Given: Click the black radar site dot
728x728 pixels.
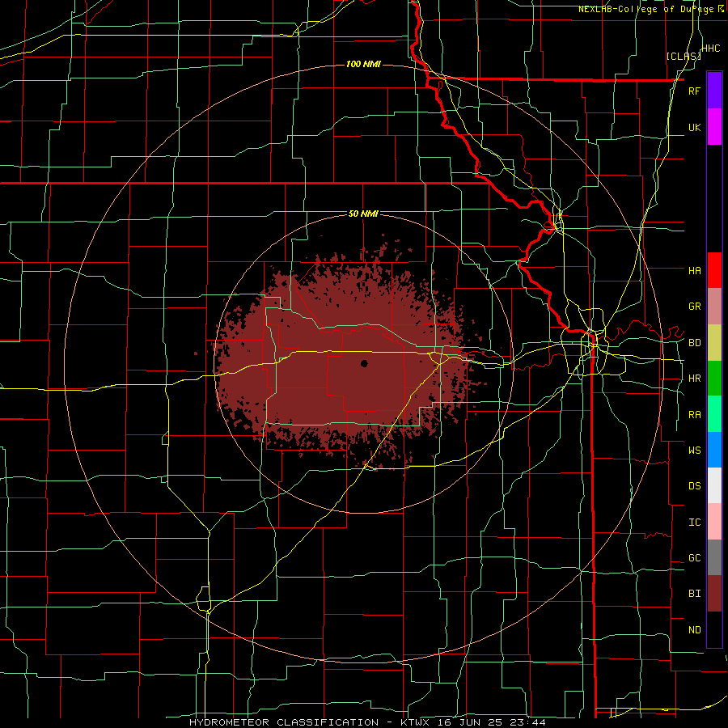Looking at the screenshot, I should click(364, 363).
